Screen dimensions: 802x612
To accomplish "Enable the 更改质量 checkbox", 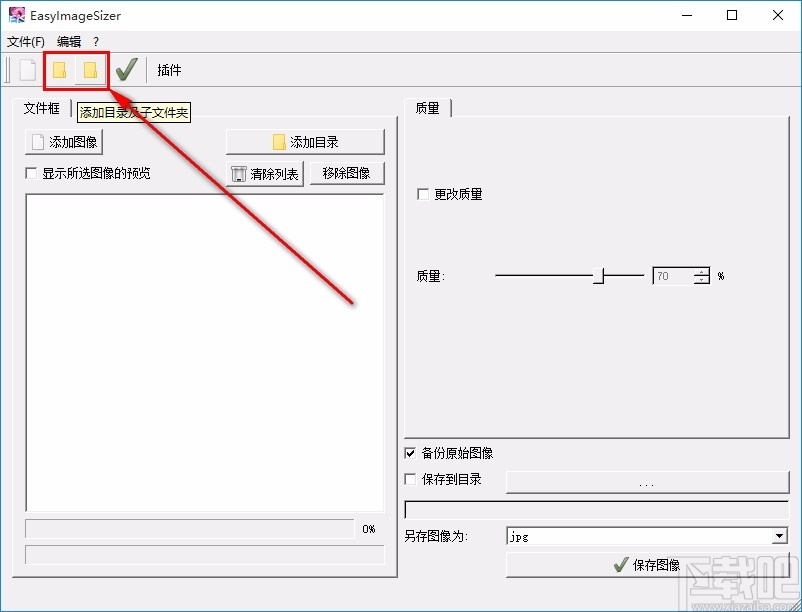I will (x=420, y=194).
